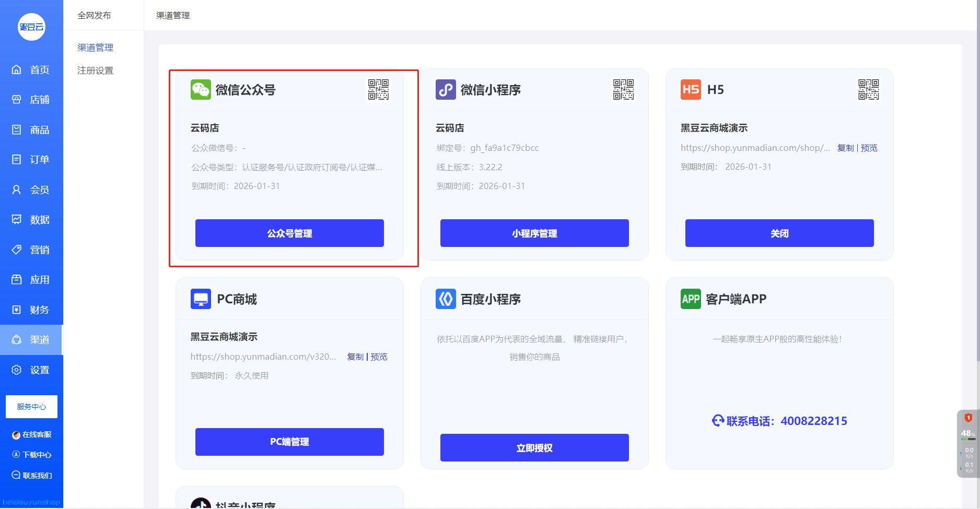The image size is (980, 509).
Task: Click 复制 link on H5 card
Action: click(x=845, y=148)
